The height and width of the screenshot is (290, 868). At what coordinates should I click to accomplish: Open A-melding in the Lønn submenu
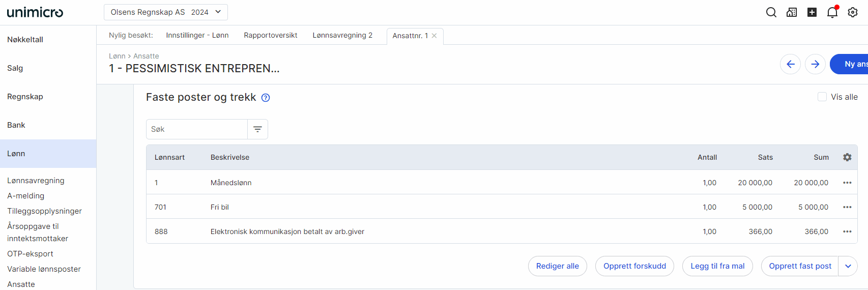pyautogui.click(x=25, y=196)
